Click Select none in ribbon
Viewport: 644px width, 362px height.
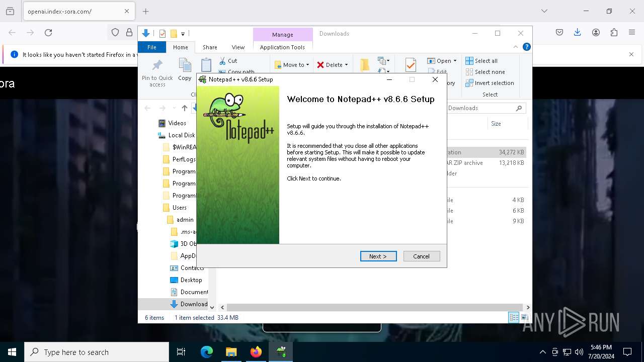(485, 72)
